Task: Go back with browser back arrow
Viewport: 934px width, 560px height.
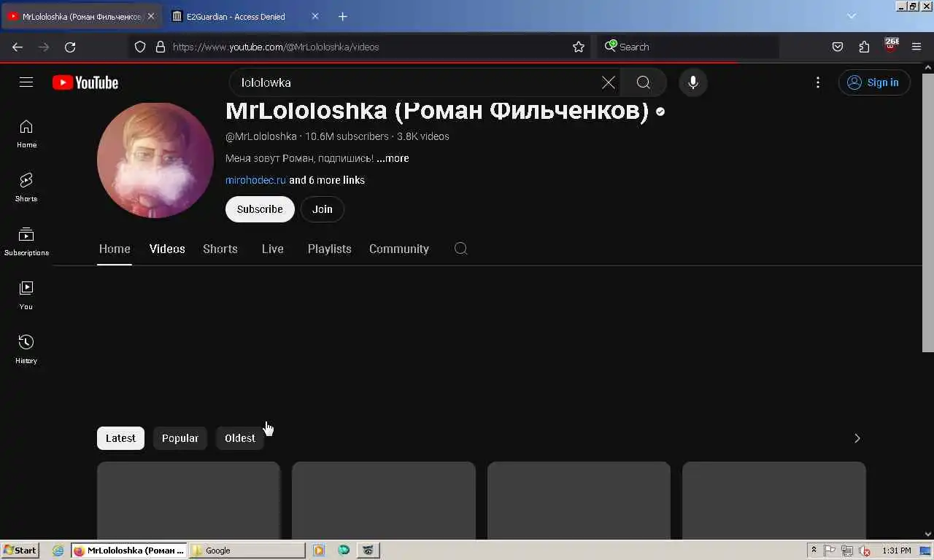Action: (18, 47)
